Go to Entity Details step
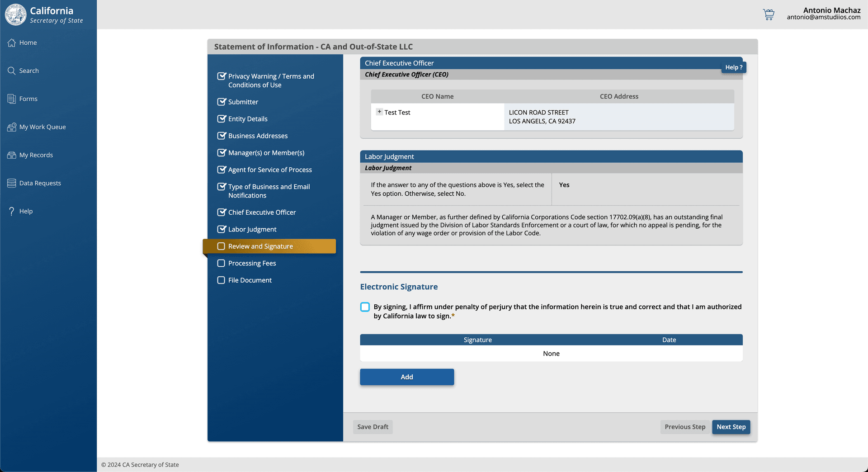Screen dimensions: 868x472 (247, 119)
